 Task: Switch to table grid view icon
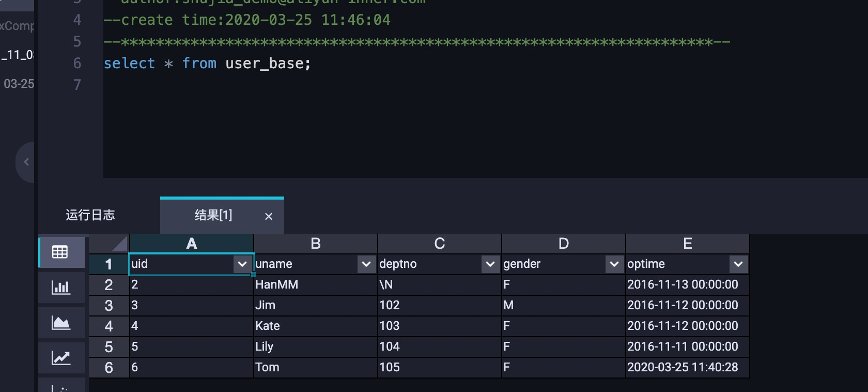pos(60,252)
